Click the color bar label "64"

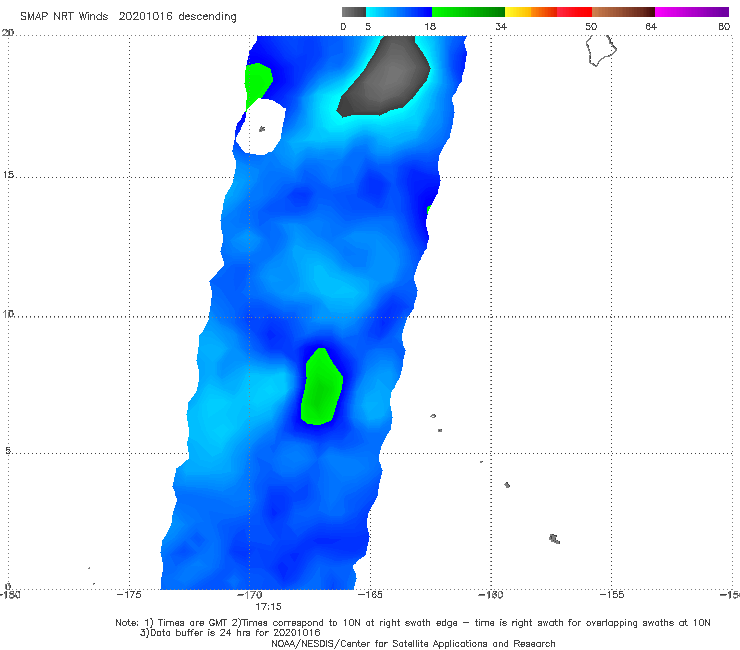[651, 27]
